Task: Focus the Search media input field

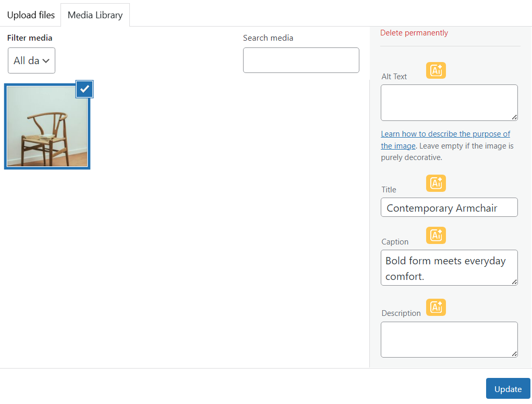Action: point(301,60)
